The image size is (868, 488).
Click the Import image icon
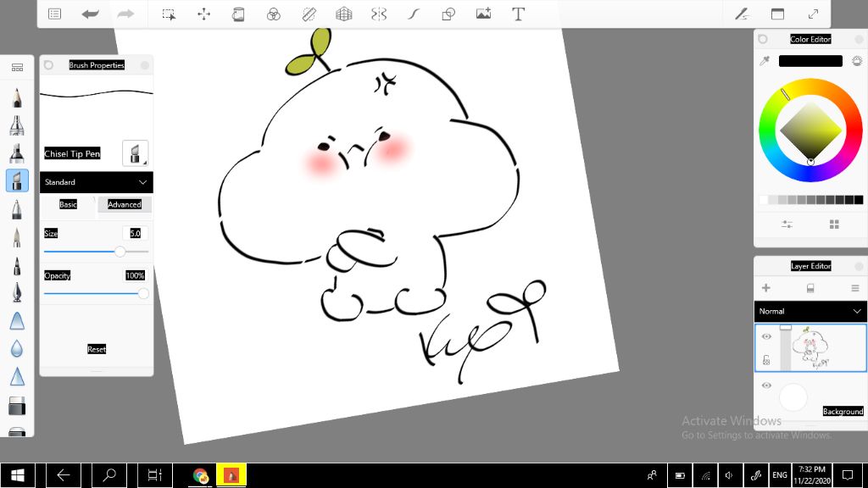483,14
